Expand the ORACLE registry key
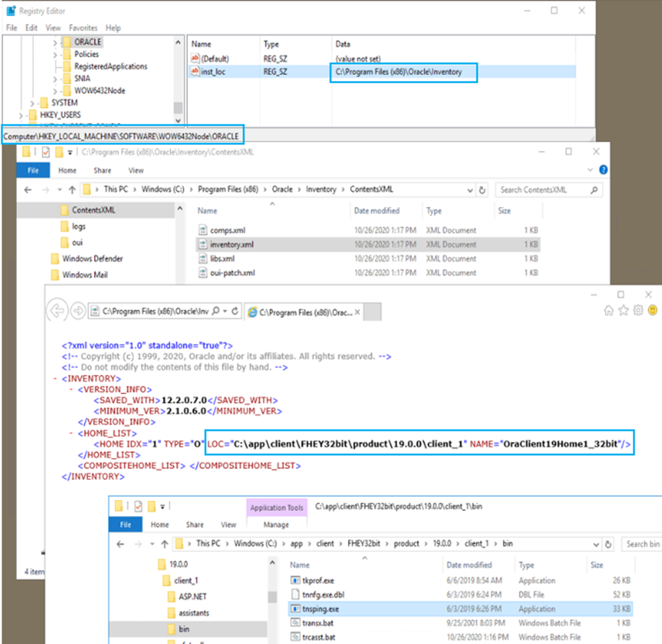The width and height of the screenshot is (662, 644). tap(55, 42)
